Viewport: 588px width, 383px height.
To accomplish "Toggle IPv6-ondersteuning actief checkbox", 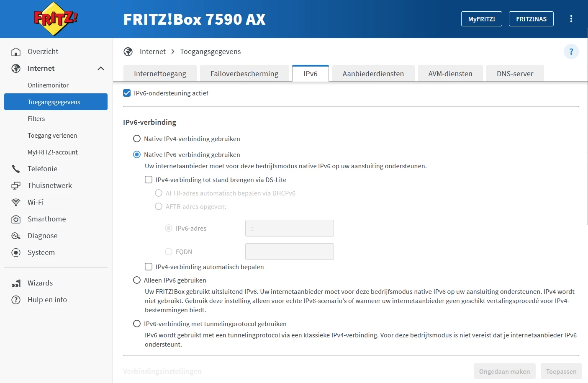I will (x=127, y=93).
